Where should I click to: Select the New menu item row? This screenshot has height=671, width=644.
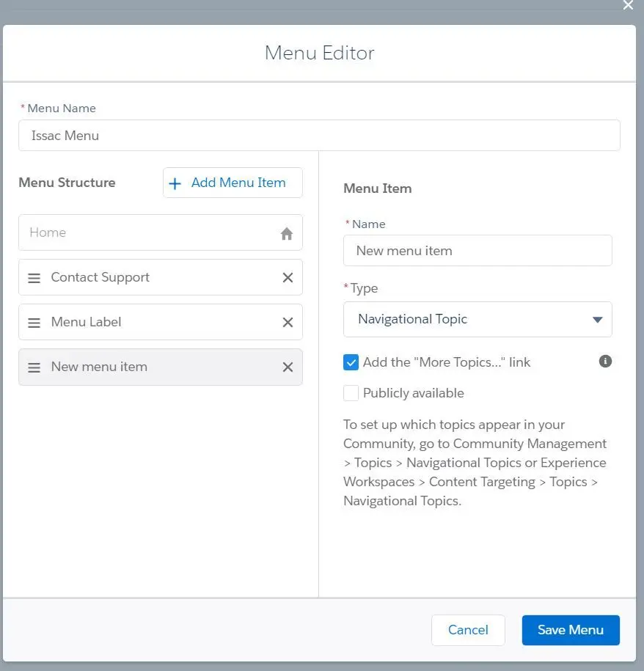[x=161, y=367]
